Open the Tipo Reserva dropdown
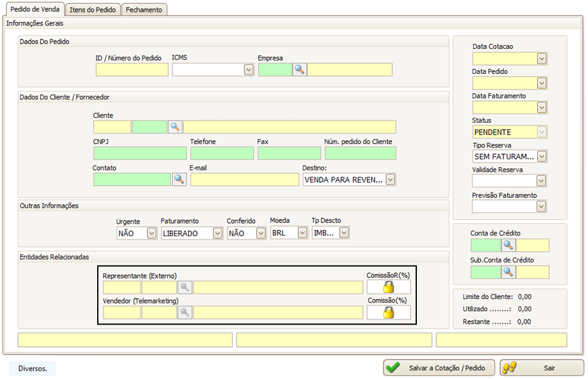The image size is (588, 379). coord(542,157)
